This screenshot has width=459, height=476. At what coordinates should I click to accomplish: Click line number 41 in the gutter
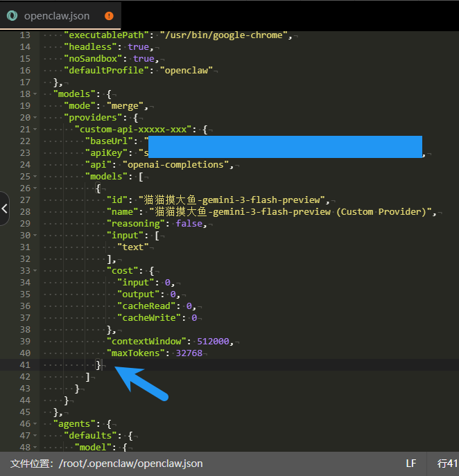pyautogui.click(x=25, y=364)
